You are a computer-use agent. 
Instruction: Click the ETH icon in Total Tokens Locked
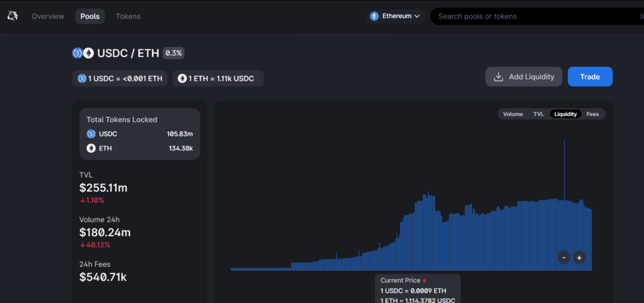(x=91, y=149)
